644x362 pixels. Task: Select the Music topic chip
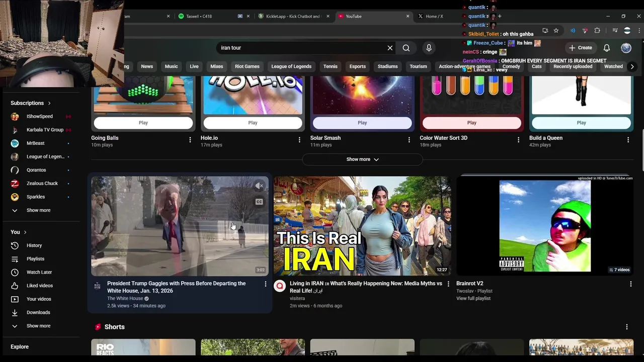click(171, 66)
